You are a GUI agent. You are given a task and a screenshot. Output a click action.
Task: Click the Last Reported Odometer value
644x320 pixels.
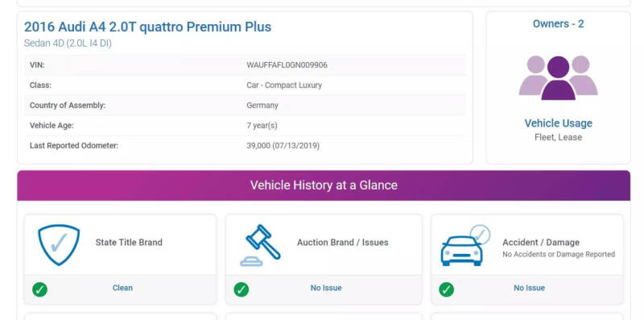pos(283,146)
